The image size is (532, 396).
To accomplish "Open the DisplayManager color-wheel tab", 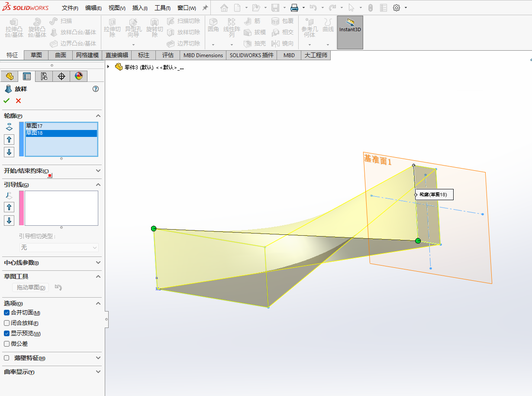I will pos(78,76).
